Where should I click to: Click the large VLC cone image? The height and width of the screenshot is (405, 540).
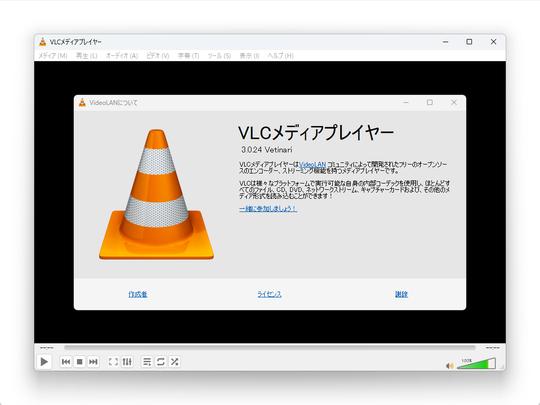pos(156,194)
